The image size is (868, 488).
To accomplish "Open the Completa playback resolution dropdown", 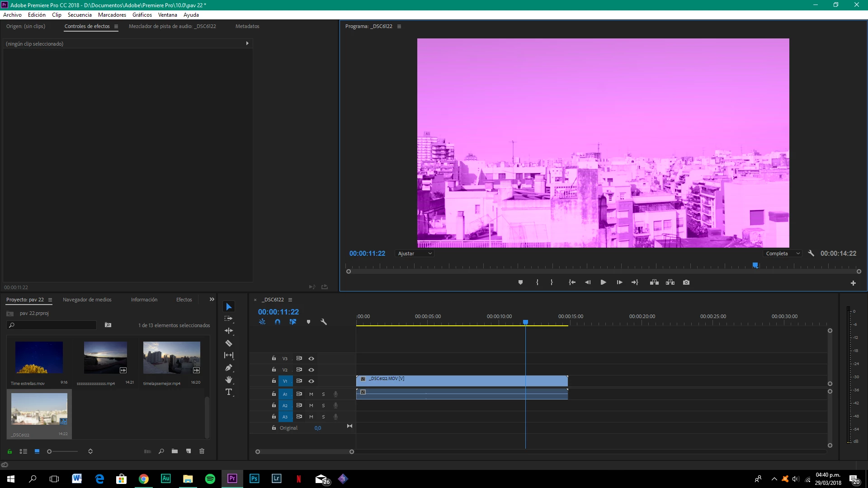I will (x=783, y=253).
